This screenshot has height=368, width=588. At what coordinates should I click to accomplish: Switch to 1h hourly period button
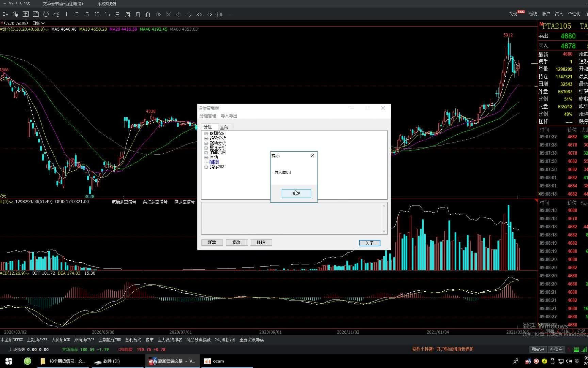(x=107, y=14)
